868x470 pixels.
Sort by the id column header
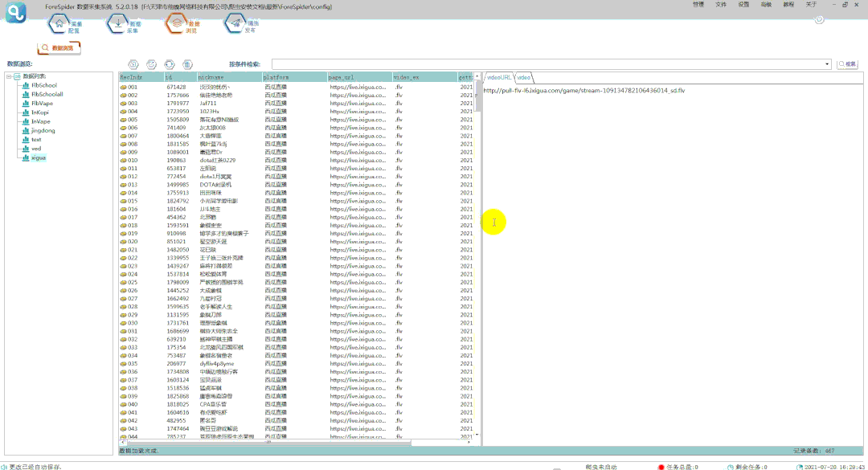[181, 77]
